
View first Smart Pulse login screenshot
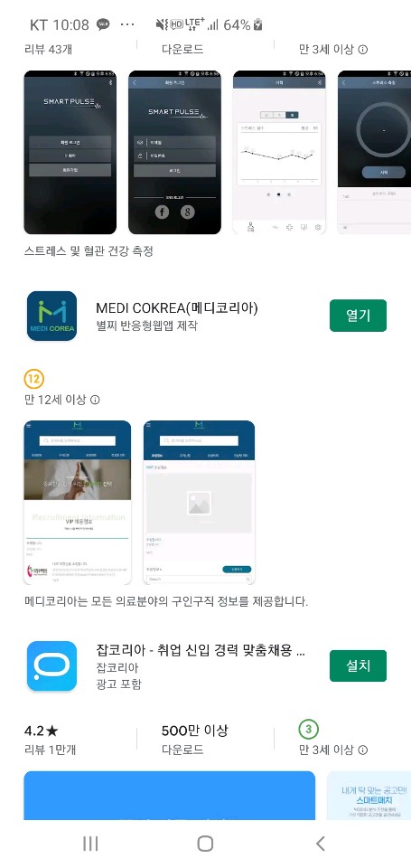coord(70,152)
